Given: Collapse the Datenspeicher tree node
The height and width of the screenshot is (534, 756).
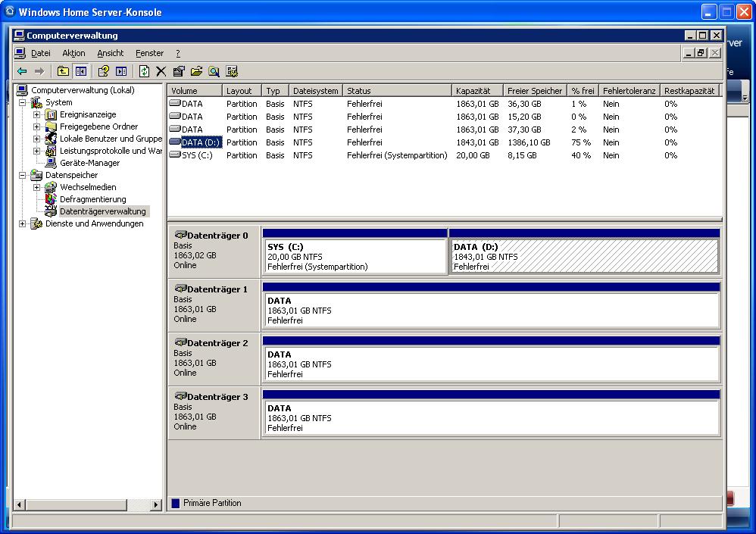Looking at the screenshot, I should coord(22,176).
